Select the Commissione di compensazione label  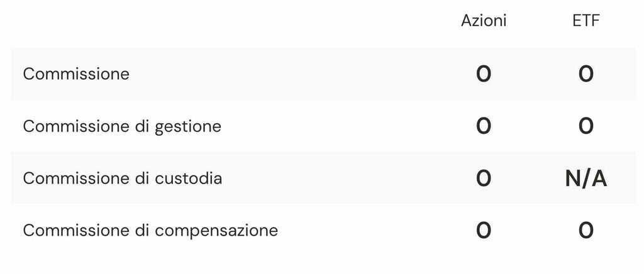pos(150,230)
